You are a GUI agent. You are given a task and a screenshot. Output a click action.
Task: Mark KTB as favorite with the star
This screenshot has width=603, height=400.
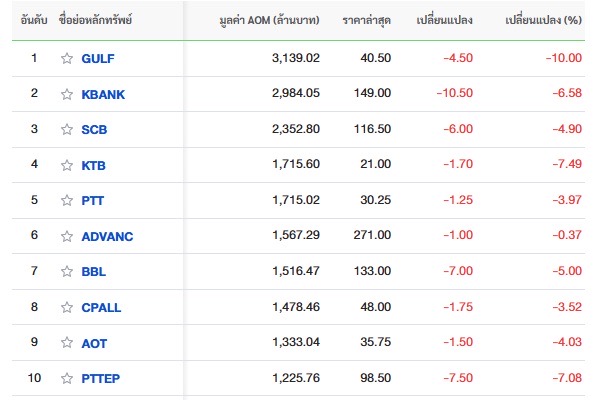[67, 165]
